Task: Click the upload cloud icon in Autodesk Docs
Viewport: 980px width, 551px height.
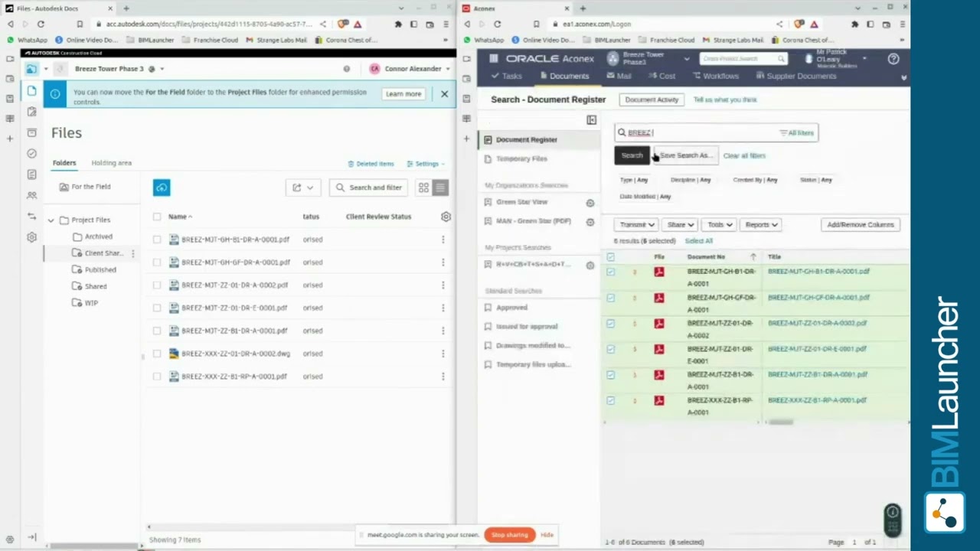Action: (162, 187)
